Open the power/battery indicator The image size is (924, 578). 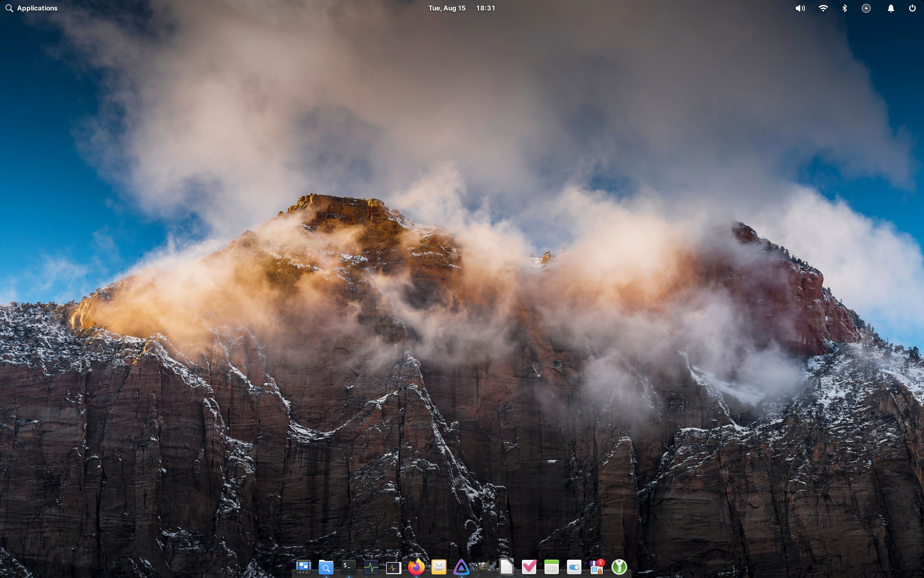(x=866, y=8)
